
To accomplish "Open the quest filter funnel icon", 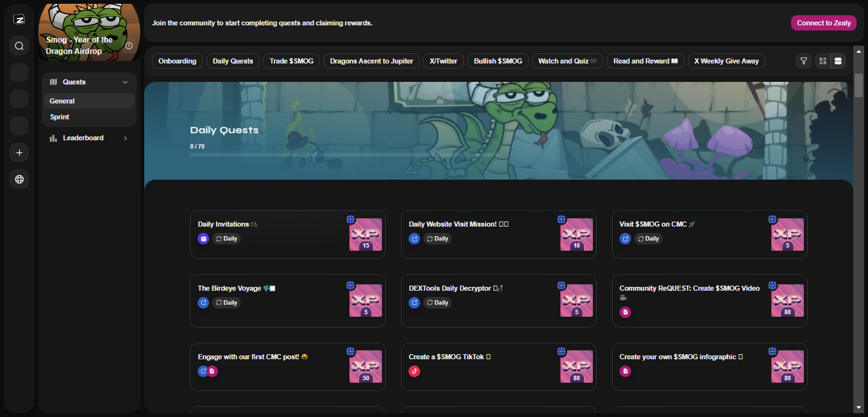I will (x=804, y=61).
